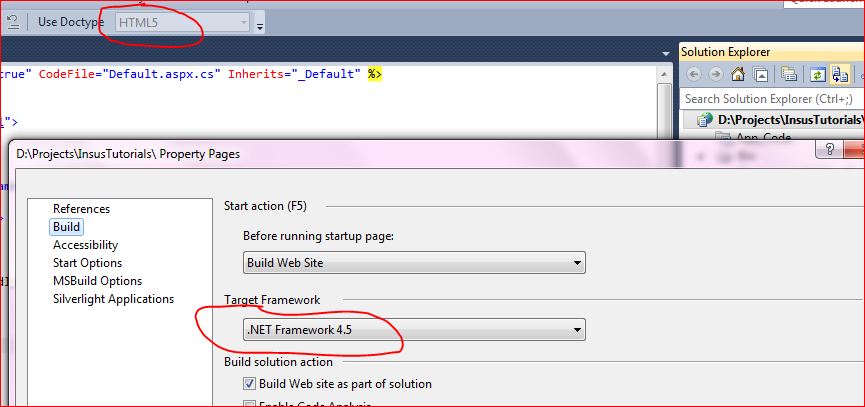
Task: Collapse all items in Solution Explorer
Action: click(761, 74)
